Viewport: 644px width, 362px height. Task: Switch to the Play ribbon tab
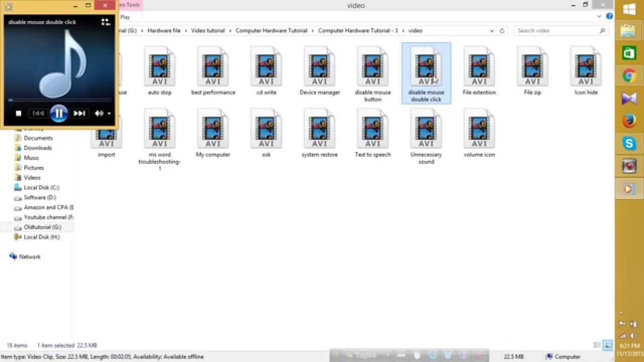(124, 16)
